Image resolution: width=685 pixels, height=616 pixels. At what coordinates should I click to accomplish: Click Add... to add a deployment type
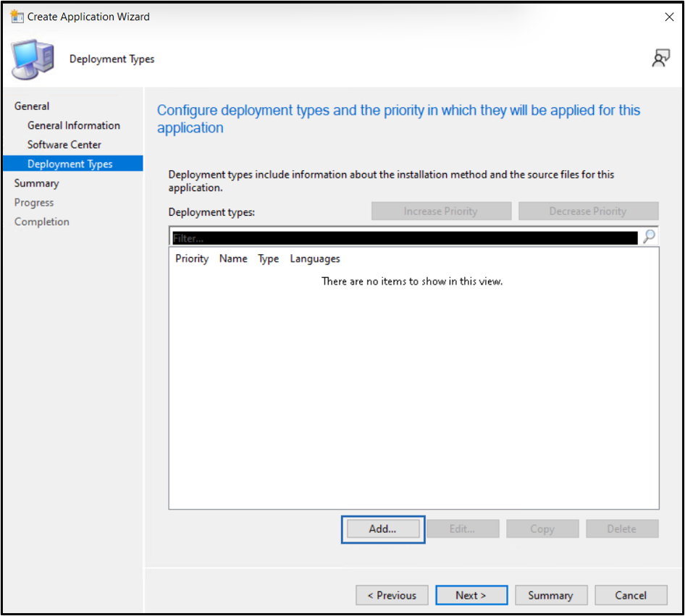coord(383,529)
